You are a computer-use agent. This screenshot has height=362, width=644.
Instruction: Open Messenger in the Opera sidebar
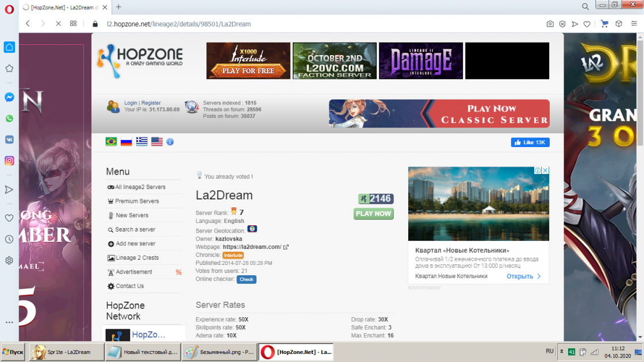point(9,97)
